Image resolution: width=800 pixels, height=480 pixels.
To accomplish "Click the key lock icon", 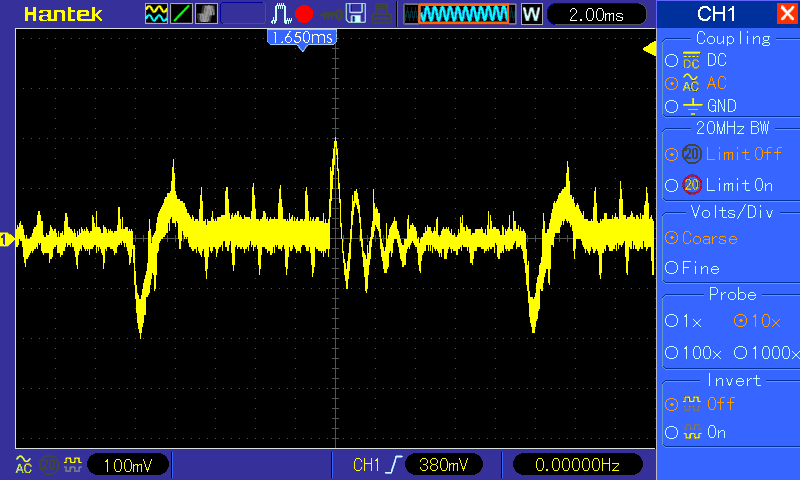I will coord(332,15).
